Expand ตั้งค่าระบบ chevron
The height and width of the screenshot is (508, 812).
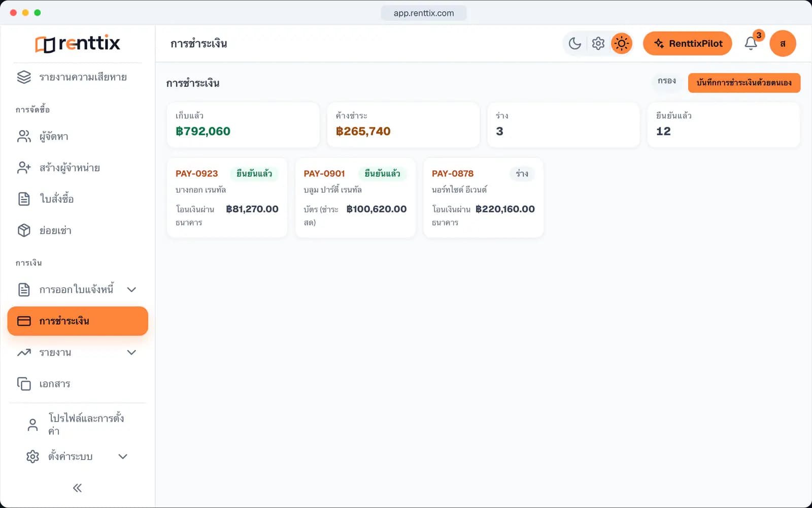[123, 457]
